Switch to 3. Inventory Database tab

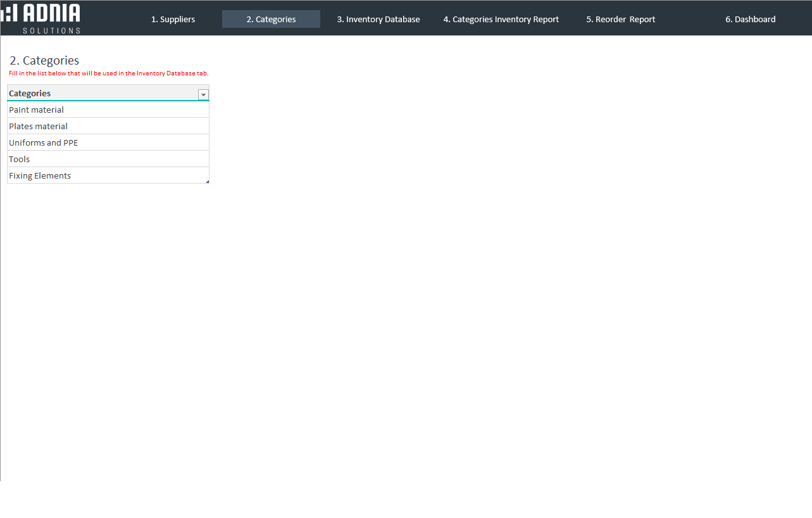378,20
